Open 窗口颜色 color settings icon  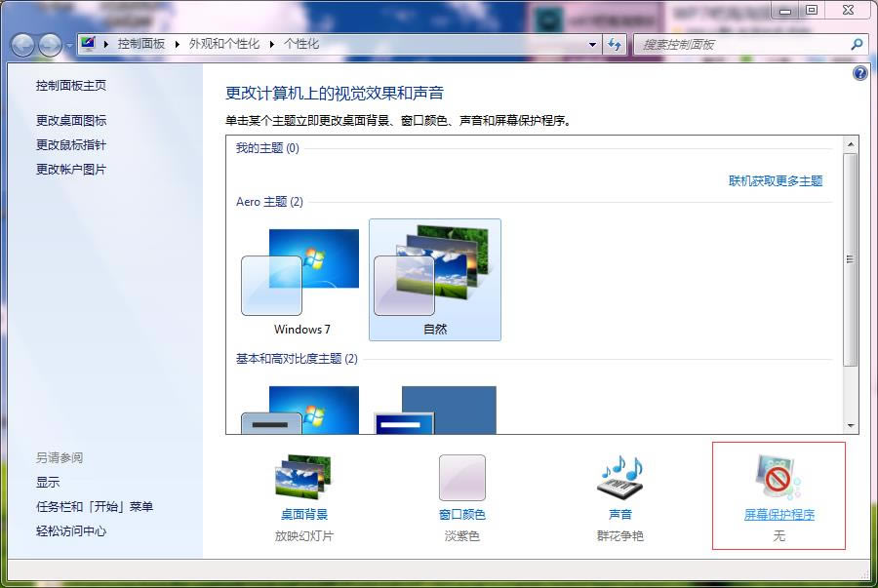(x=461, y=478)
